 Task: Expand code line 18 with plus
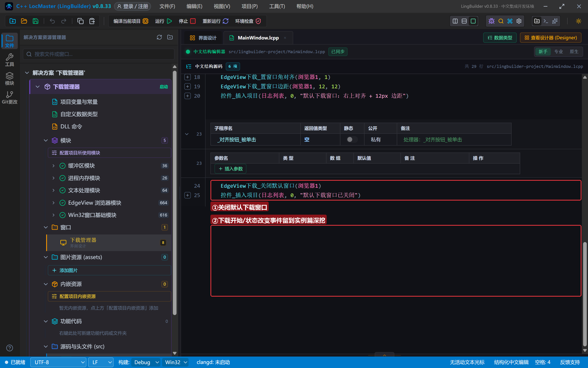click(188, 77)
